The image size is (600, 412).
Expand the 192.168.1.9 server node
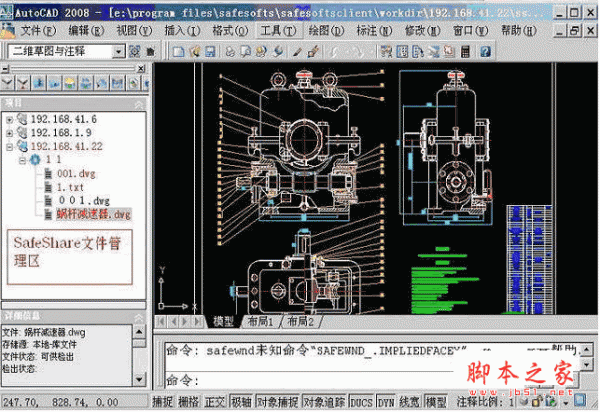coord(10,133)
